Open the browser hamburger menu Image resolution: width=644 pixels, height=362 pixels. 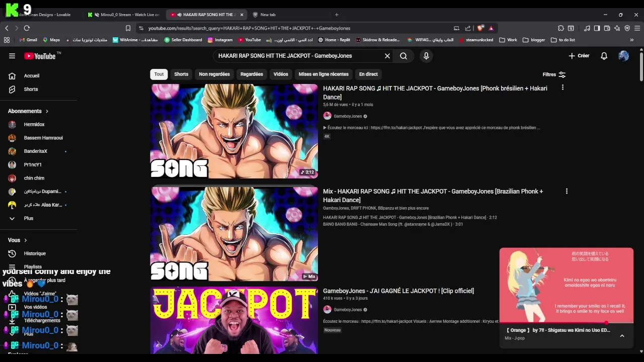[x=637, y=28]
